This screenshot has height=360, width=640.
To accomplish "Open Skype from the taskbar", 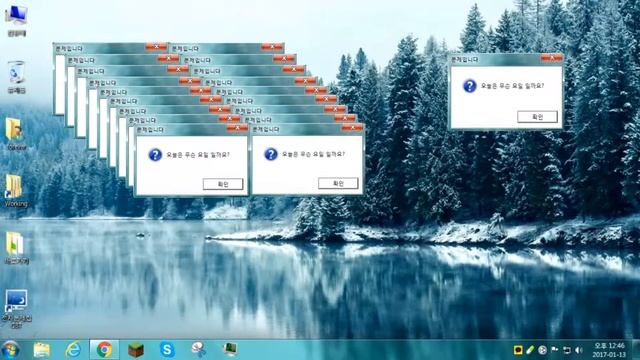I will pos(167,350).
